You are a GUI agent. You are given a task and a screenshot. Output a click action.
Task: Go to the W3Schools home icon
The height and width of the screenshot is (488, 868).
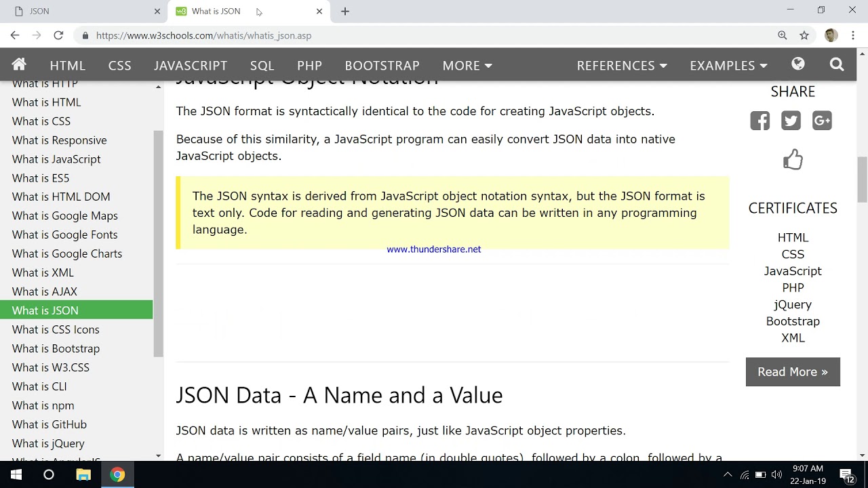coord(19,64)
